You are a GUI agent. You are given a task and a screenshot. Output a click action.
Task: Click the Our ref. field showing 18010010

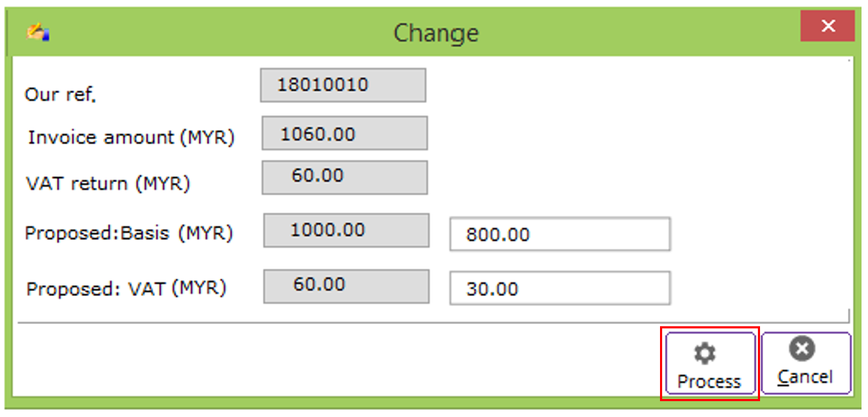coord(343,85)
